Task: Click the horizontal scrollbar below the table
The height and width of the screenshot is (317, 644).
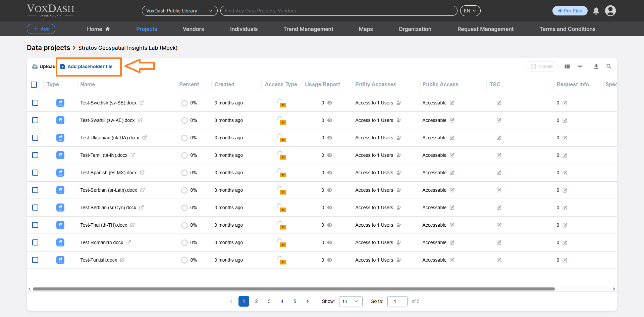Action: (x=293, y=289)
